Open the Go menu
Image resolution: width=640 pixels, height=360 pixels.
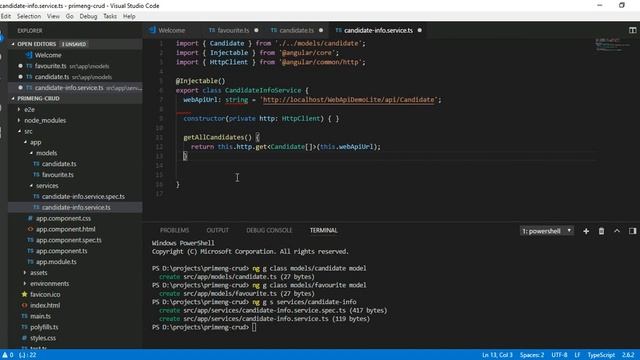(69, 16)
